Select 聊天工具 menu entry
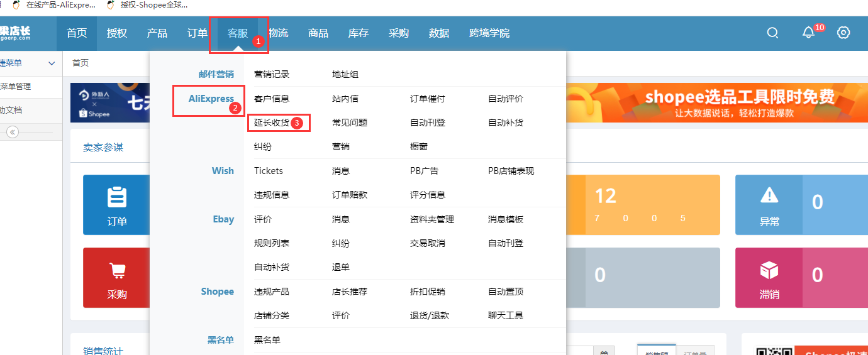 pyautogui.click(x=506, y=315)
